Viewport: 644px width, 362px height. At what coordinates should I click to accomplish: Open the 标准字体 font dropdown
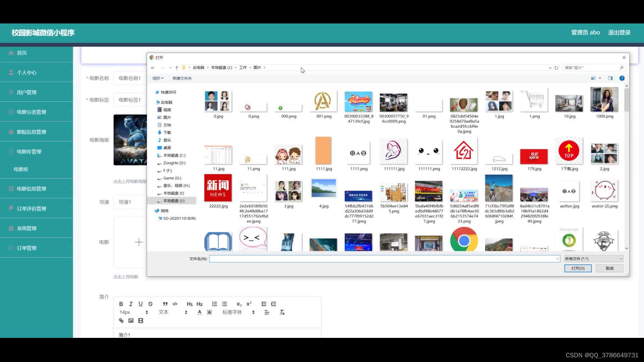click(238, 312)
